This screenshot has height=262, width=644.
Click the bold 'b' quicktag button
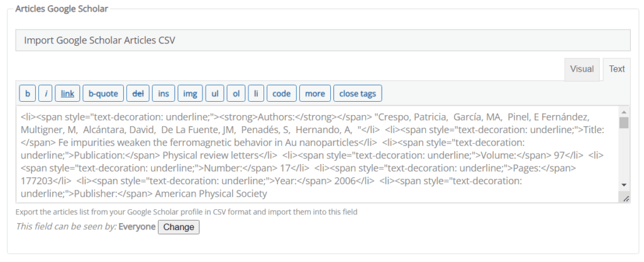click(x=27, y=94)
